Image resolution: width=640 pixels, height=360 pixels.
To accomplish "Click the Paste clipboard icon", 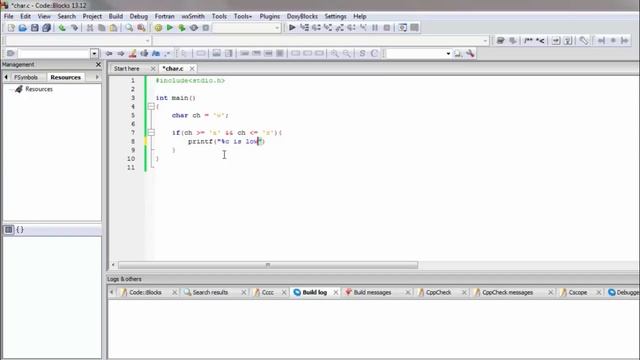I will tap(113, 28).
